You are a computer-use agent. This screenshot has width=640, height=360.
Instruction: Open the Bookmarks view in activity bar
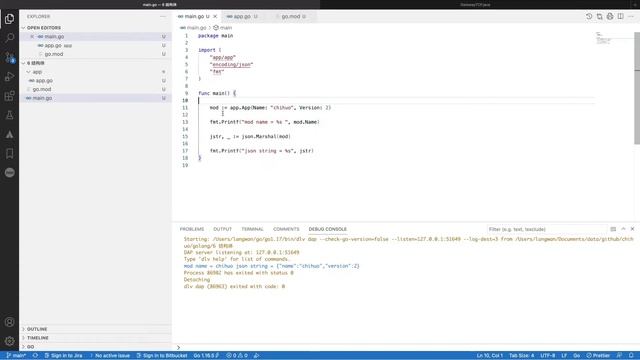click(x=9, y=153)
